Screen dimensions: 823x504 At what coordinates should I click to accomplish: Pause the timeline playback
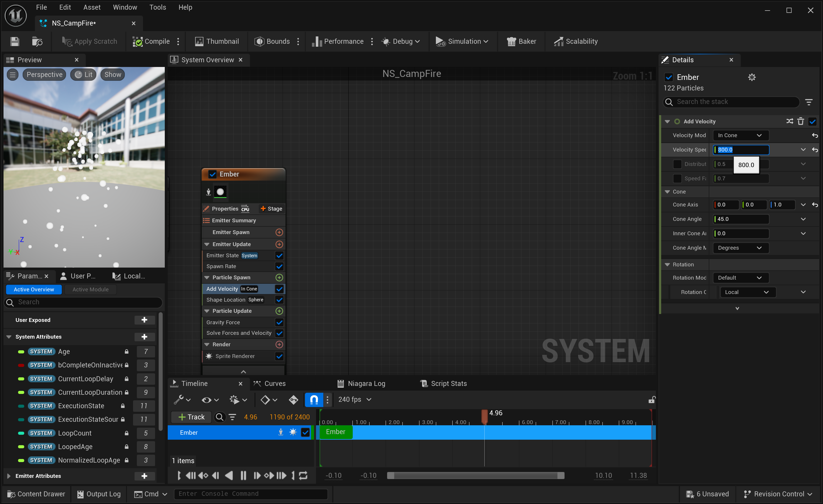[x=243, y=475]
